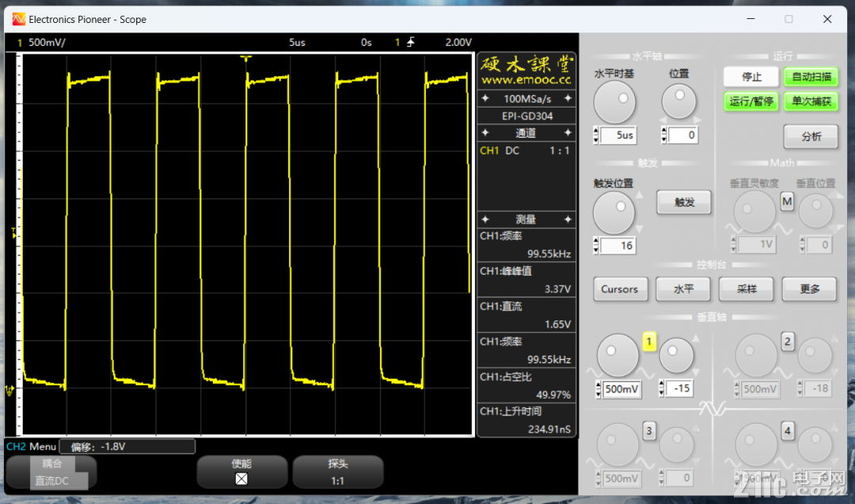This screenshot has width=855, height=504.
Task: Click the channel 1 position up arrow
Action: point(695,339)
